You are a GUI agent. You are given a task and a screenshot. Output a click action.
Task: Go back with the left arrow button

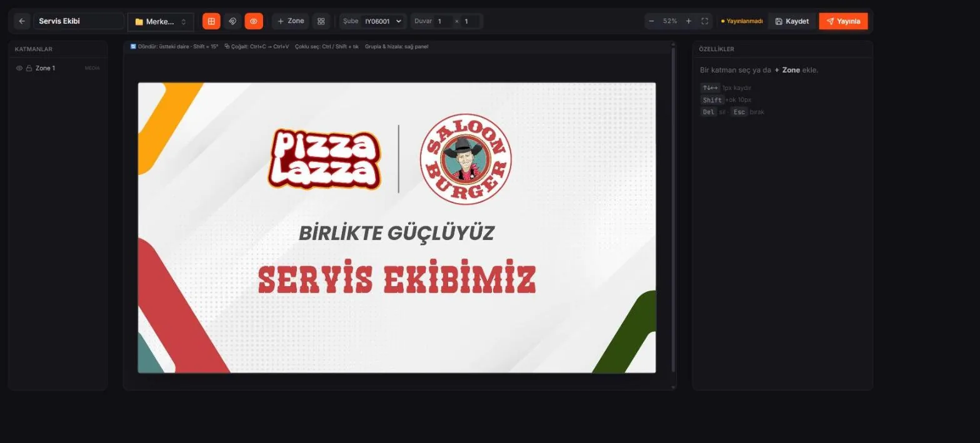[x=22, y=21]
